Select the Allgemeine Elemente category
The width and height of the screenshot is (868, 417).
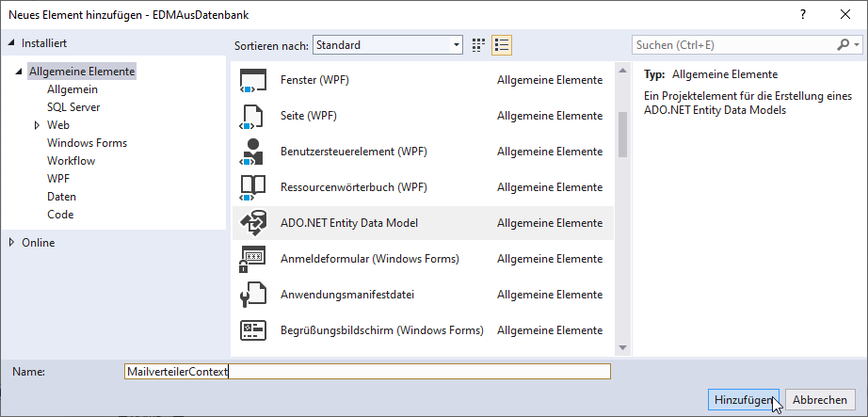(82, 72)
